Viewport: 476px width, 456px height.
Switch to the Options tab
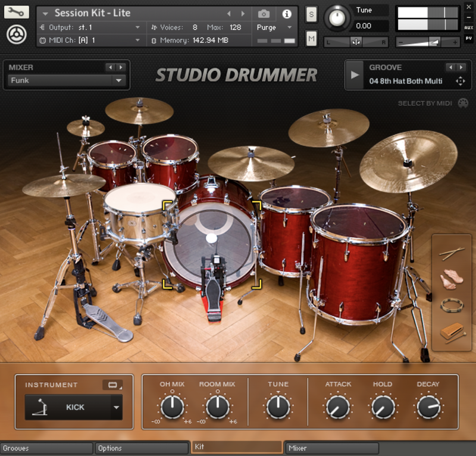click(x=142, y=448)
